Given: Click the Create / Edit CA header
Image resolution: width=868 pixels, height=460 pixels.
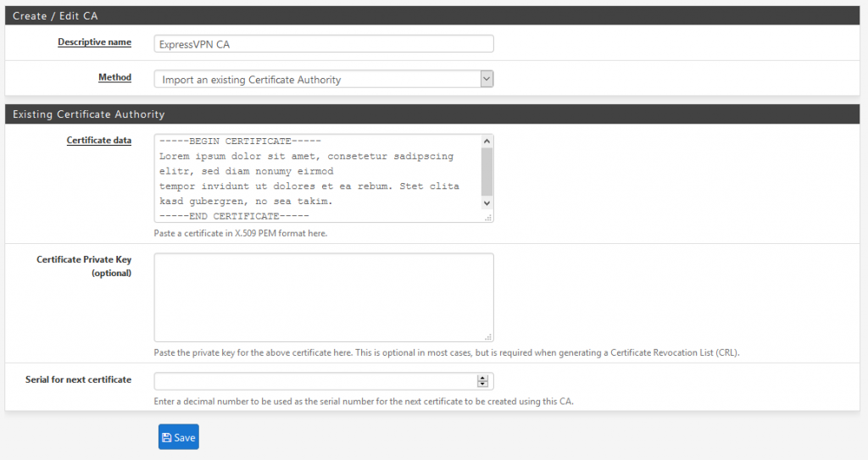Looking at the screenshot, I should [x=55, y=16].
